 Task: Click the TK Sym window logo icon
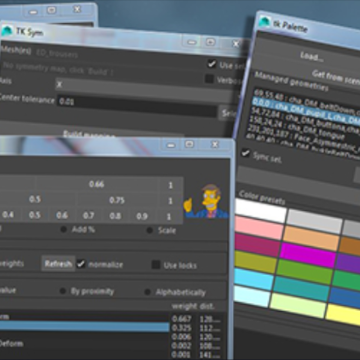(7, 31)
